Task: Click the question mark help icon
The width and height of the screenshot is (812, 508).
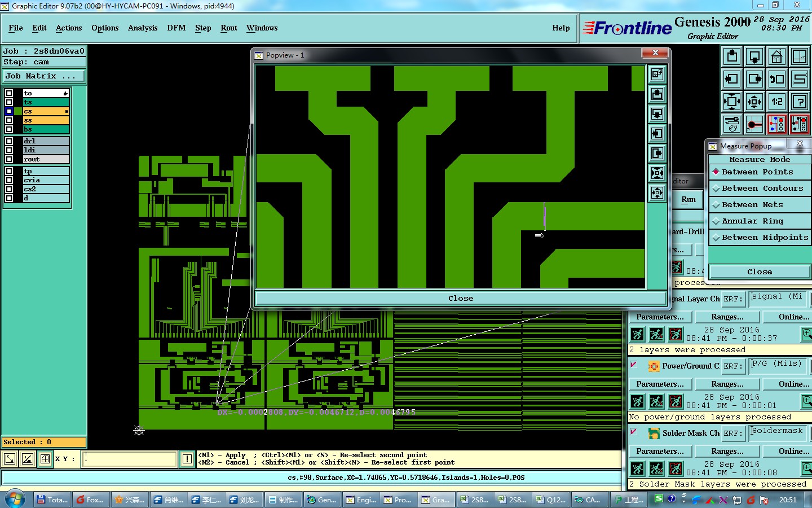Action: 800,102
